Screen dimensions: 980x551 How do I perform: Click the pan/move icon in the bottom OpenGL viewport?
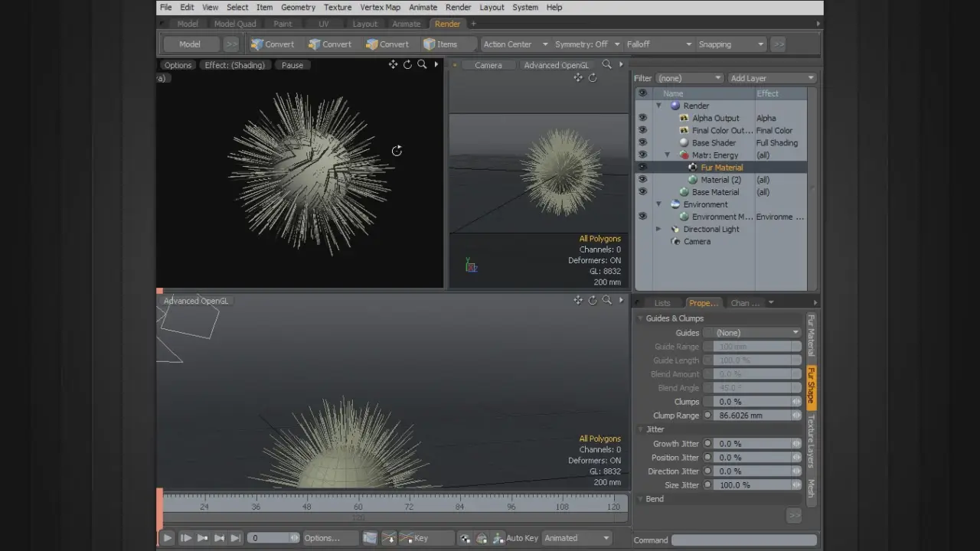click(x=578, y=301)
